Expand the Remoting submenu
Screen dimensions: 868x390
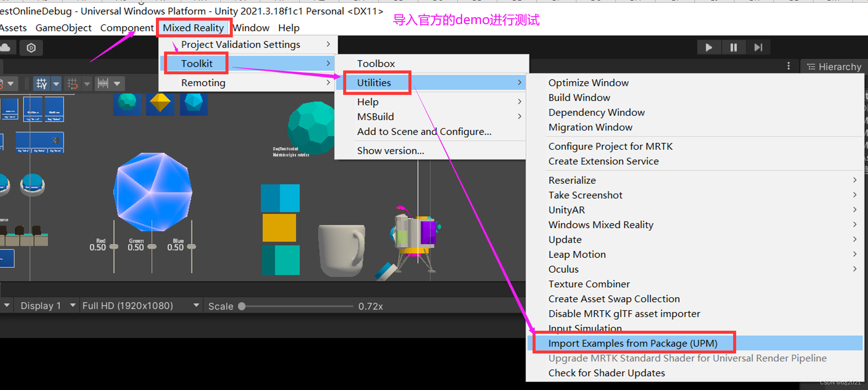tap(248, 82)
